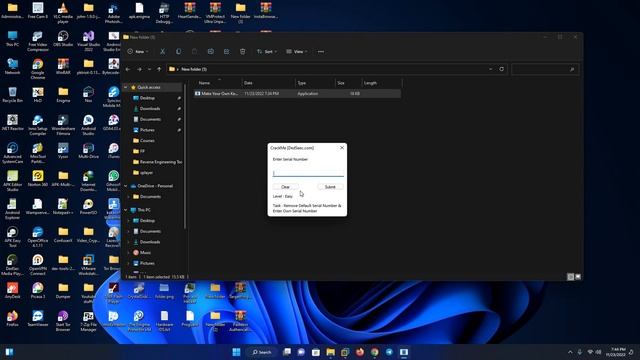Viewport: 640px width, 360px height.
Task: Expand Documents under OneDrive - Personal
Action: pyautogui.click(x=129, y=197)
